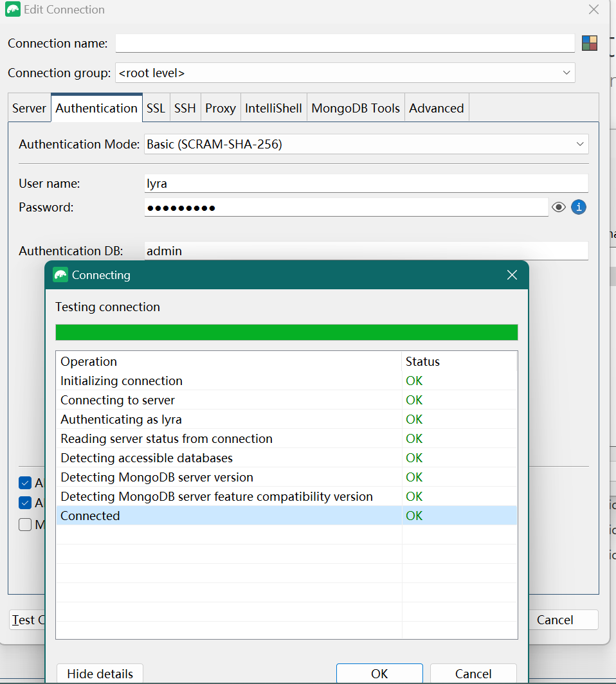
Task: Click Cancel in the Connecting dialog
Action: [x=473, y=674]
